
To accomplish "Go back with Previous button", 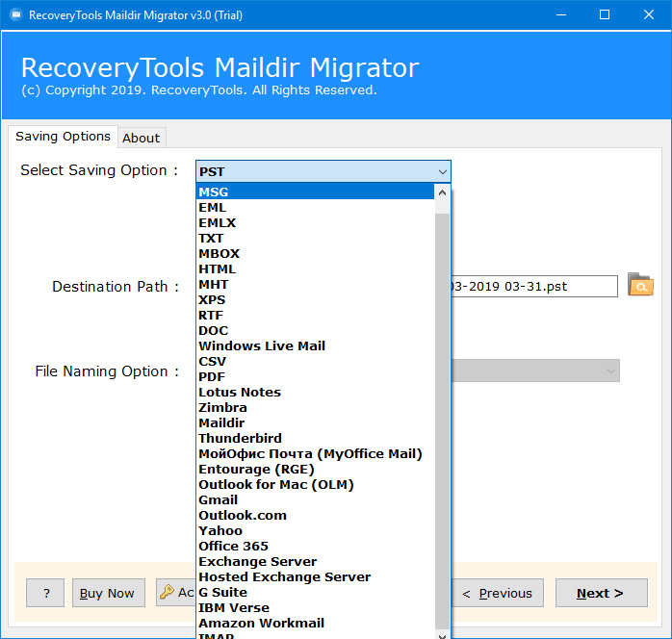I will pos(497,593).
